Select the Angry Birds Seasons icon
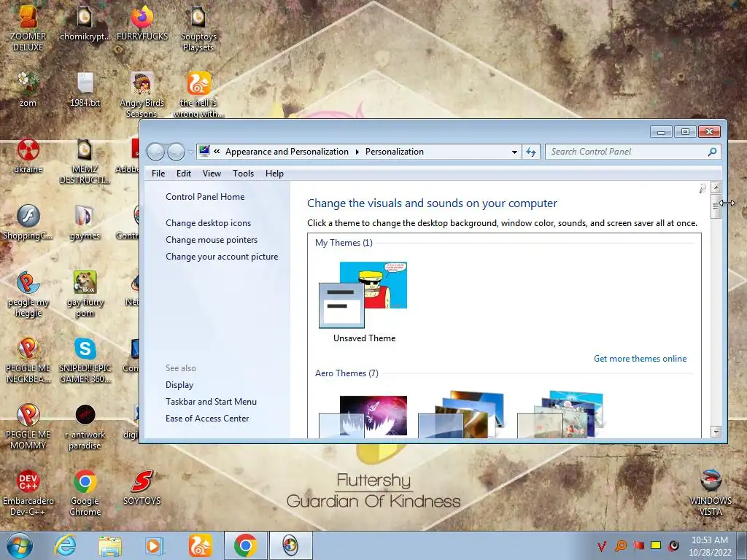Viewport: 747px width, 560px height. (x=142, y=94)
